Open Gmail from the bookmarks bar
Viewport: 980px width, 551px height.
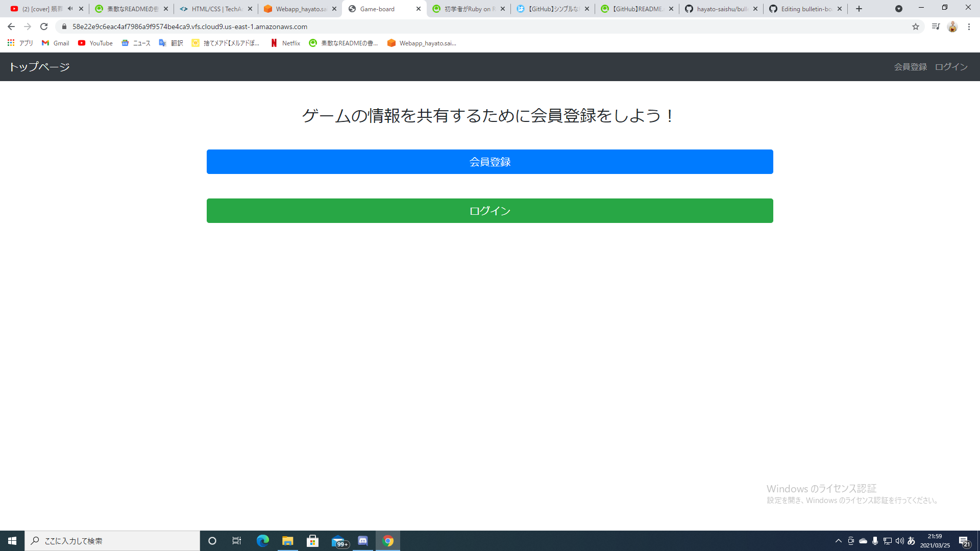click(x=55, y=43)
